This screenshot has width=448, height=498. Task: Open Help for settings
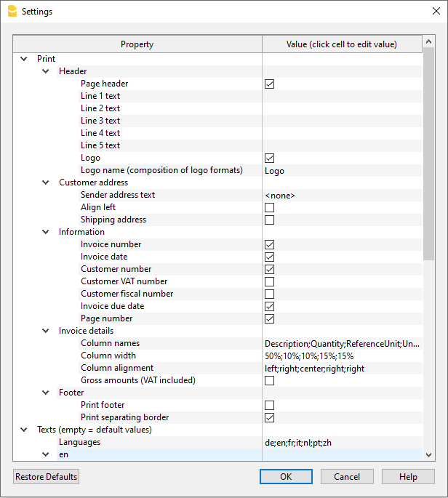(x=408, y=477)
